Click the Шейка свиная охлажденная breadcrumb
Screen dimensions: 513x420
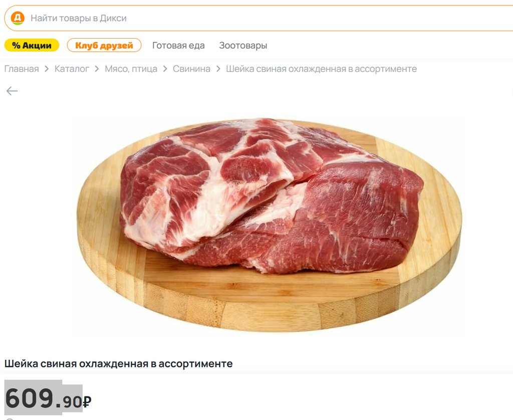pos(321,69)
